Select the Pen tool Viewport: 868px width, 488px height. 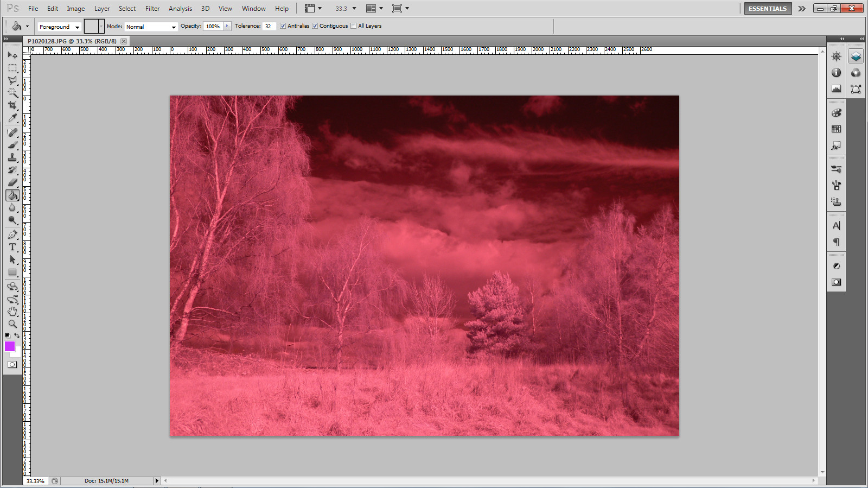[x=12, y=235]
